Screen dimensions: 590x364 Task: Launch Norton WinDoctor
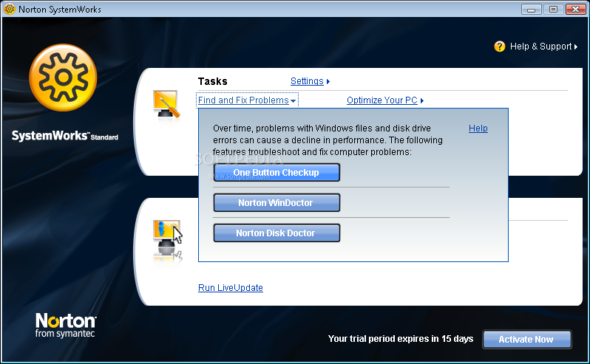(277, 203)
